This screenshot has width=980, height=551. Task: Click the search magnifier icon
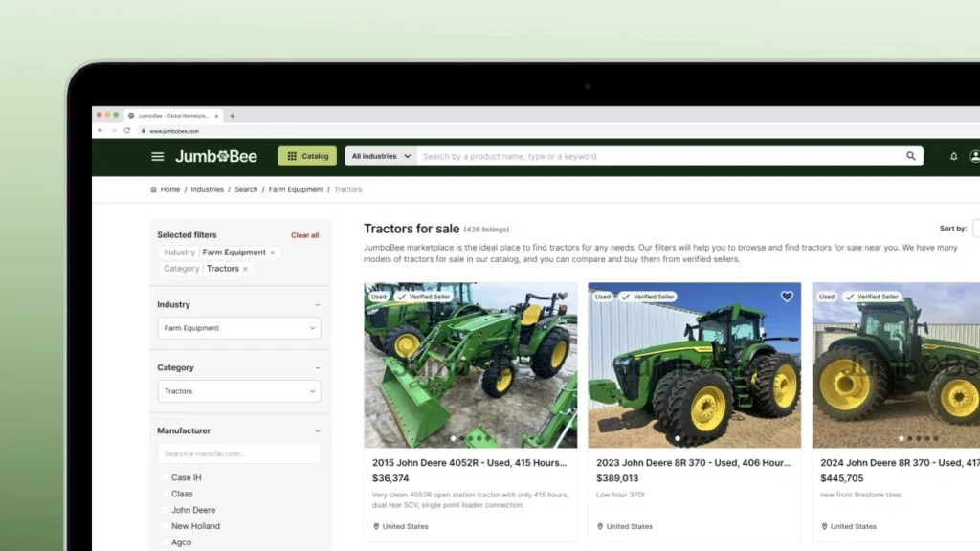[x=911, y=156]
